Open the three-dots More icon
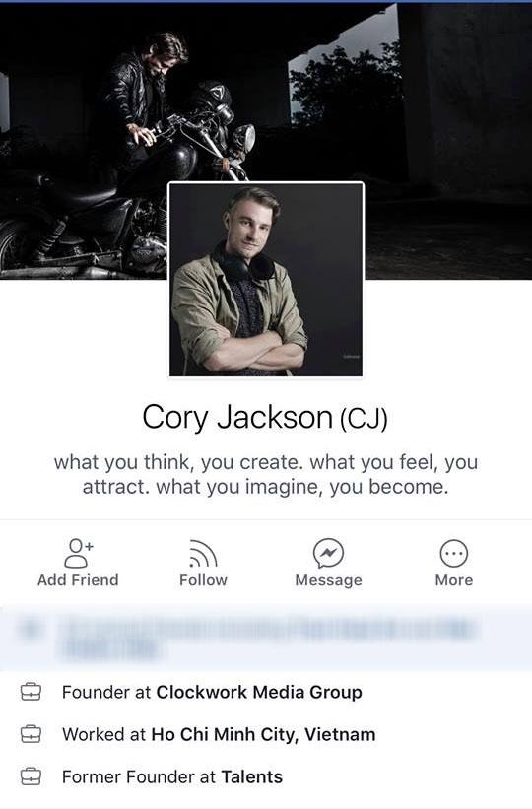Image resolution: width=532 pixels, height=809 pixels. click(454, 553)
